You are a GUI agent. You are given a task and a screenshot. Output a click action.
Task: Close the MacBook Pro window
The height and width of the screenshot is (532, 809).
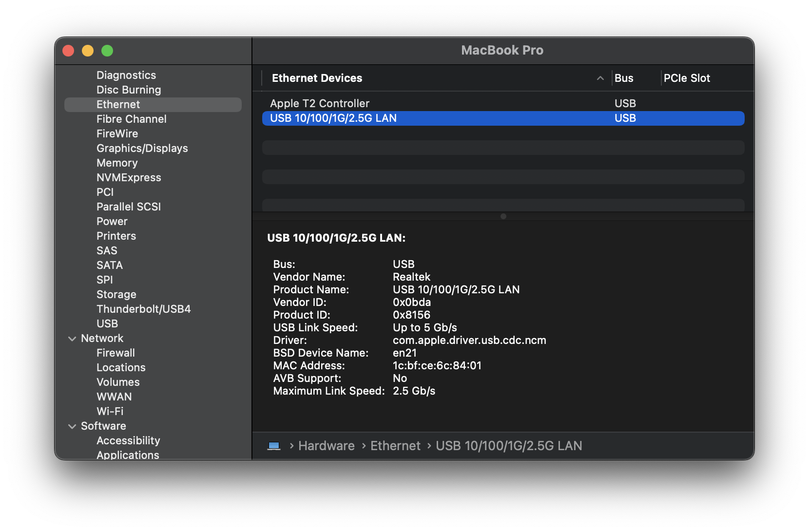68,51
